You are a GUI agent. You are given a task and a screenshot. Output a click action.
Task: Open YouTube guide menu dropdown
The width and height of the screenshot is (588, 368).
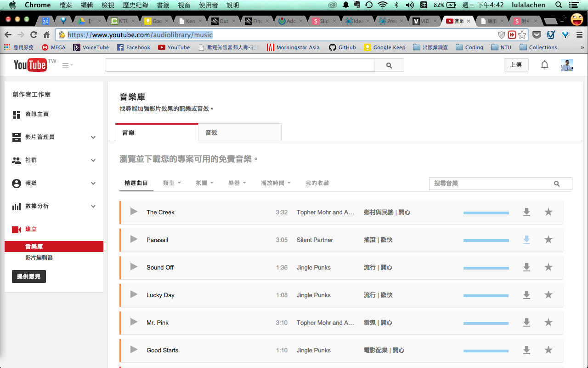click(68, 65)
